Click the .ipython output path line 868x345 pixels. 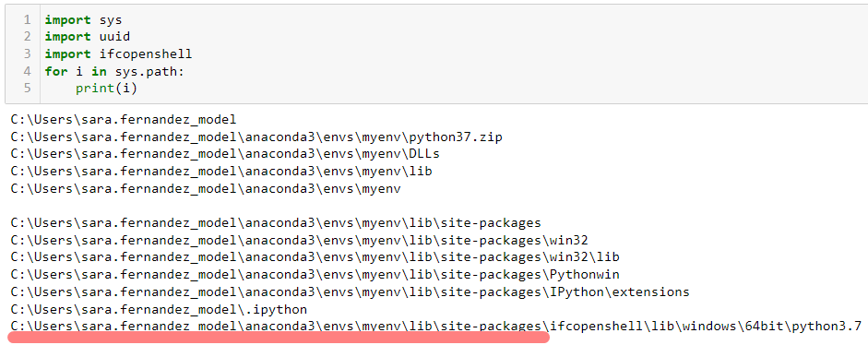[x=159, y=309]
